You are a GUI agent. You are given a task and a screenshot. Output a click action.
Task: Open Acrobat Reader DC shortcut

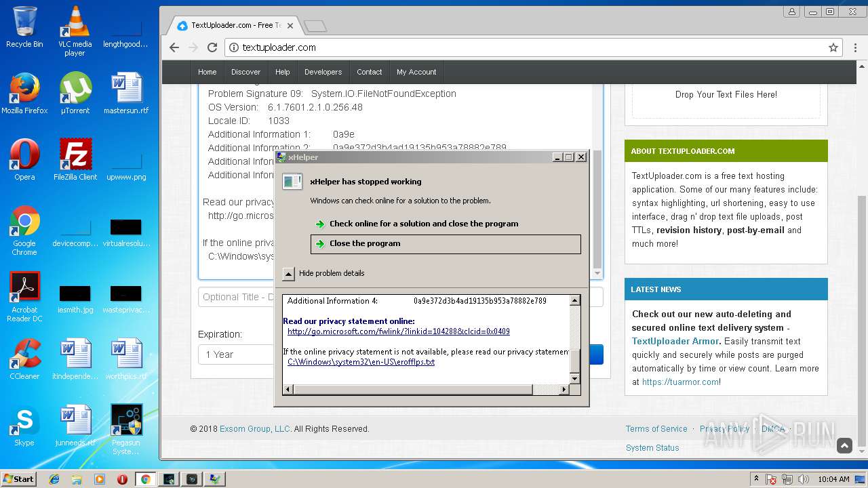click(24, 297)
